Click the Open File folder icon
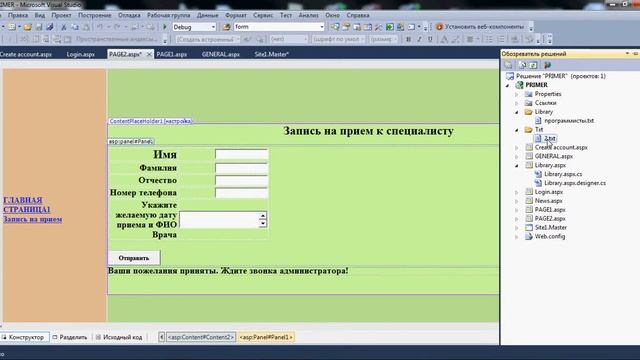The image size is (640, 360). (x=27, y=27)
